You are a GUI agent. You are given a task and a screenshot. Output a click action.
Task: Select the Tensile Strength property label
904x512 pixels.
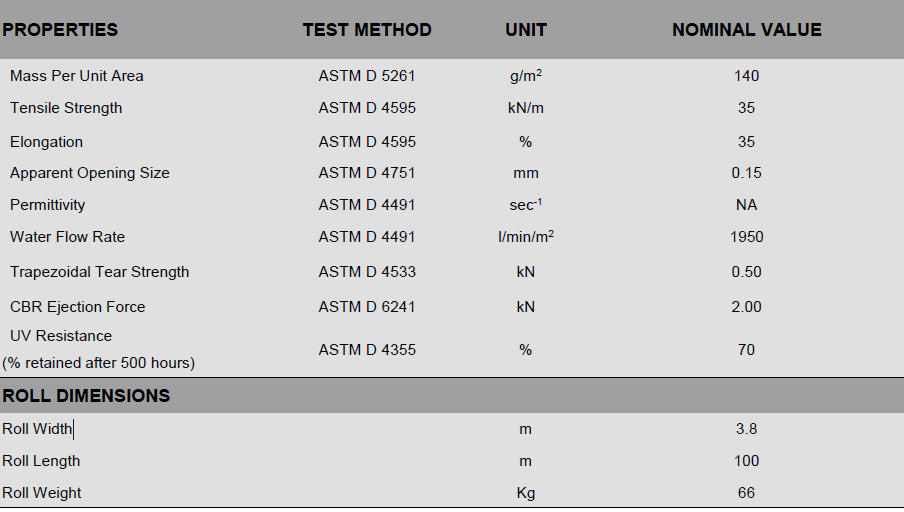tap(66, 108)
